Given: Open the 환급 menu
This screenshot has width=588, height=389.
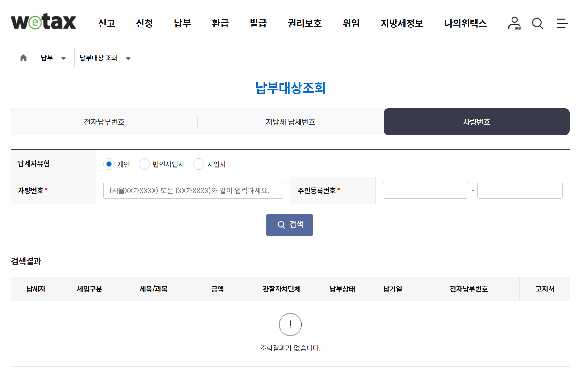Looking at the screenshot, I should (220, 23).
